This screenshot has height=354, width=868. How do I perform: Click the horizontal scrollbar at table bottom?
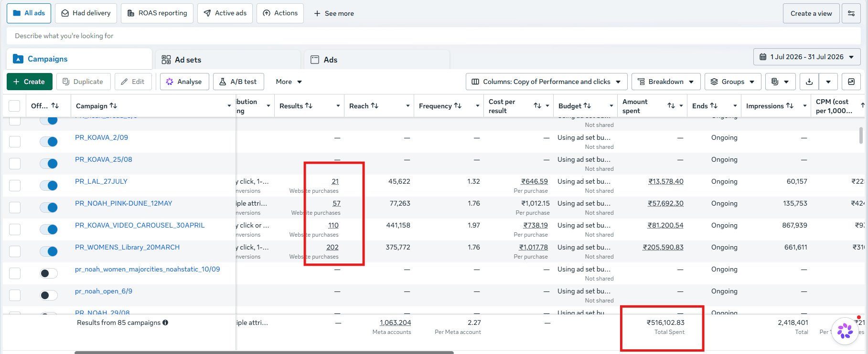(264, 353)
